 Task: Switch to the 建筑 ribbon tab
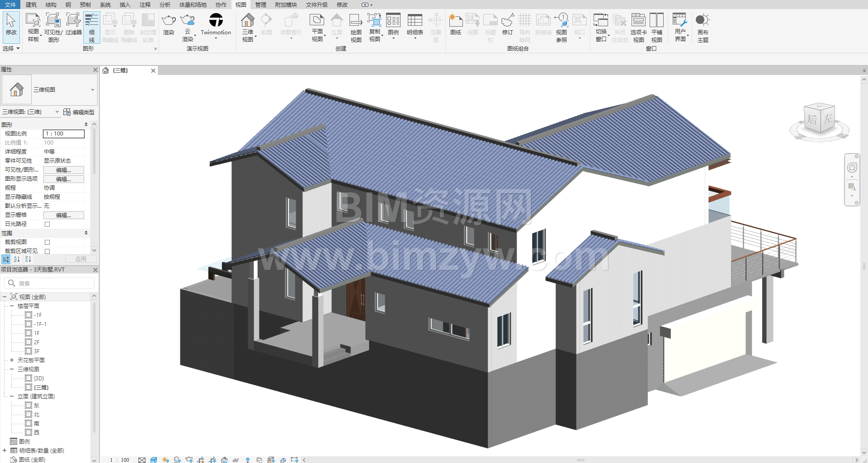pyautogui.click(x=31, y=5)
